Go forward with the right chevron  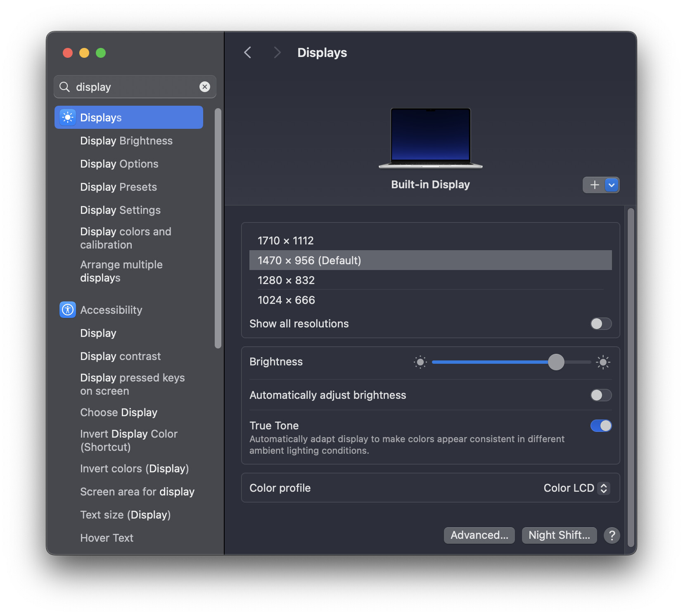click(x=277, y=52)
